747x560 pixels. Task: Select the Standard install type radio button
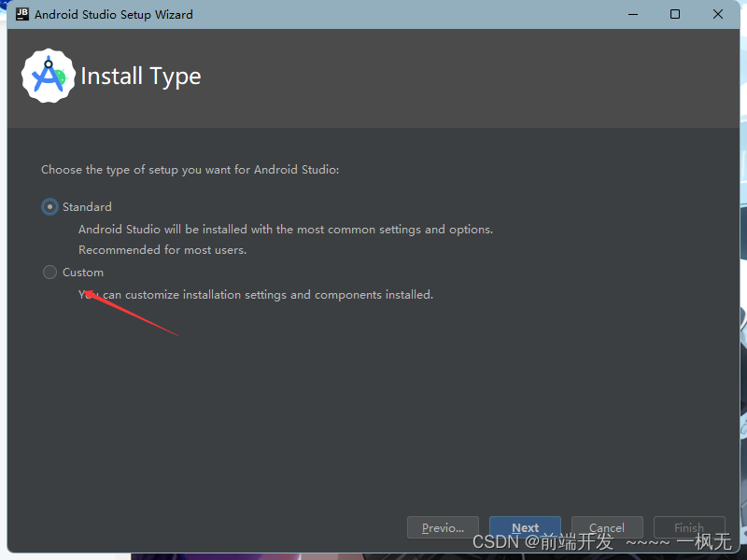[x=49, y=206]
